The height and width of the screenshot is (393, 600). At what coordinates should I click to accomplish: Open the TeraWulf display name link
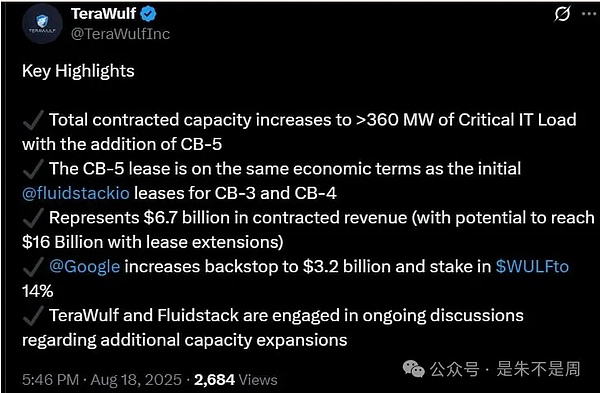(103, 14)
